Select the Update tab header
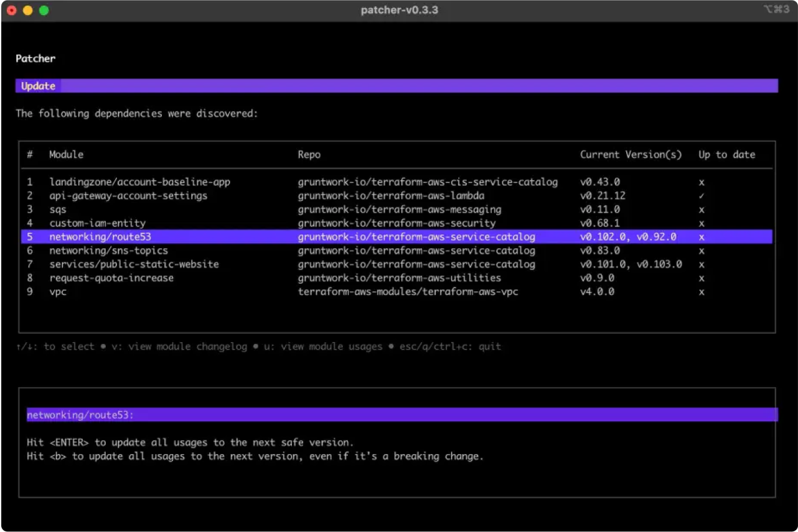 click(x=38, y=86)
